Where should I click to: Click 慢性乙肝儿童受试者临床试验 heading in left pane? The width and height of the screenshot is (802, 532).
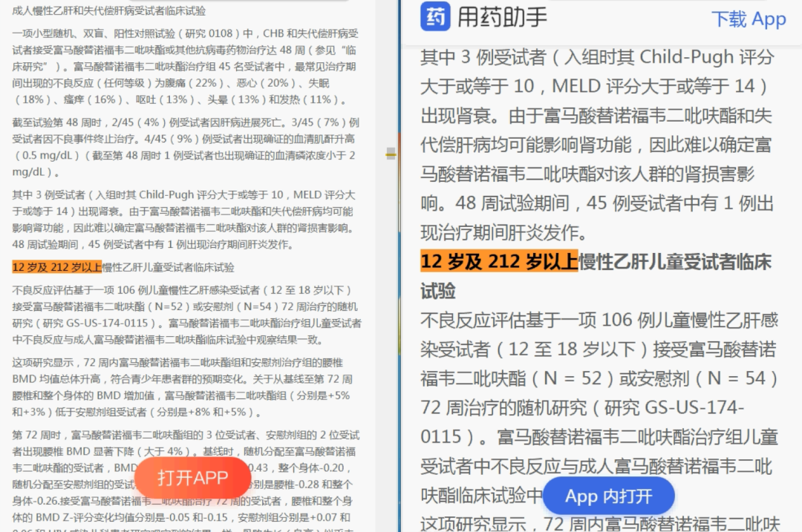[169, 267]
